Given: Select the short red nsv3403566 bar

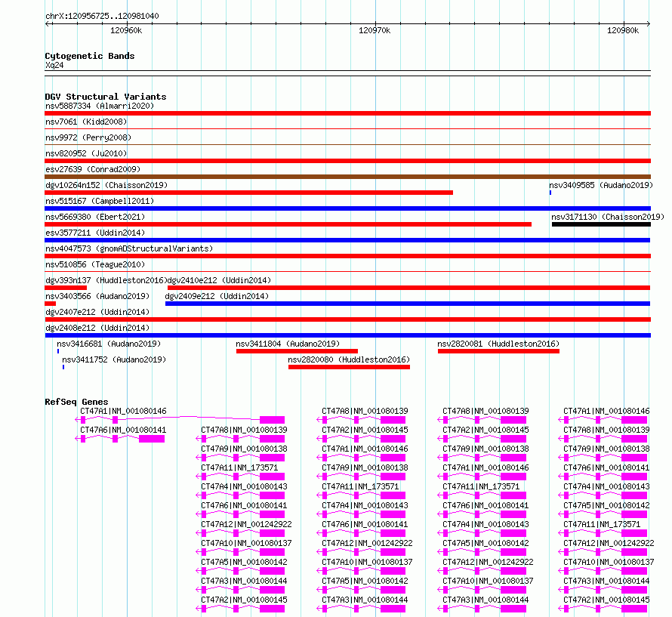Looking at the screenshot, I should (x=50, y=304).
